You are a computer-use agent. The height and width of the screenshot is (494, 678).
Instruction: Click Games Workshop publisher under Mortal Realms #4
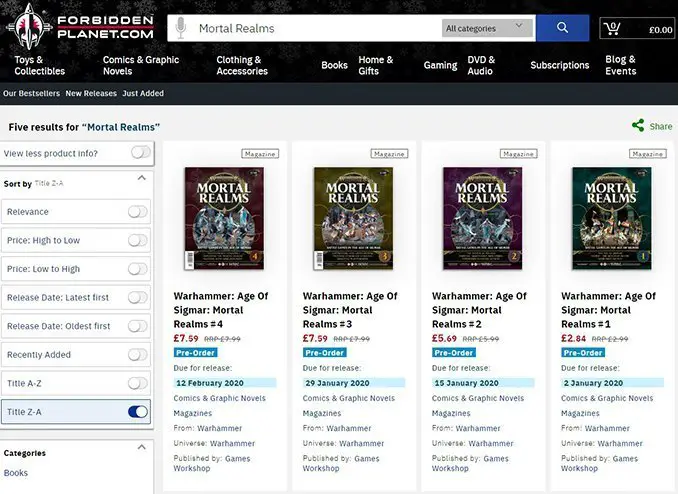212,463
